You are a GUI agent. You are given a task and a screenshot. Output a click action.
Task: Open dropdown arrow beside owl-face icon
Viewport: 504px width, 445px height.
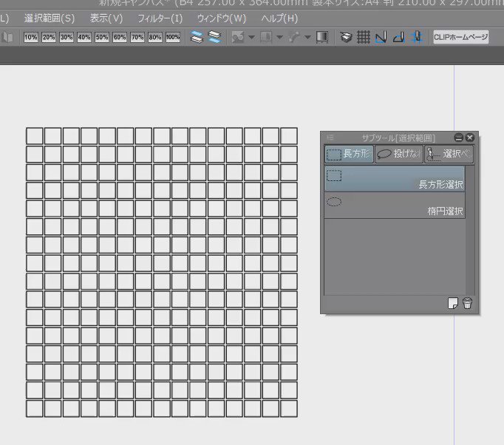point(252,37)
